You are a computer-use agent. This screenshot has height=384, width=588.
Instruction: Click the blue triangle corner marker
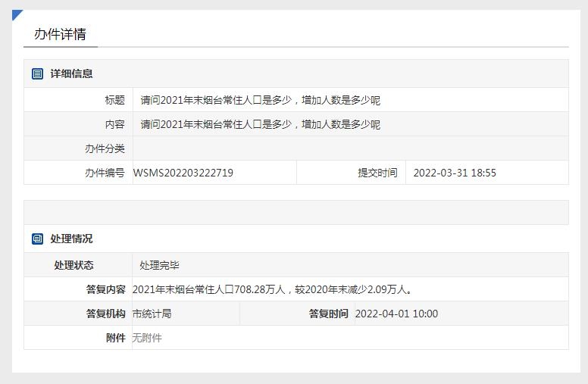tap(17, 14)
